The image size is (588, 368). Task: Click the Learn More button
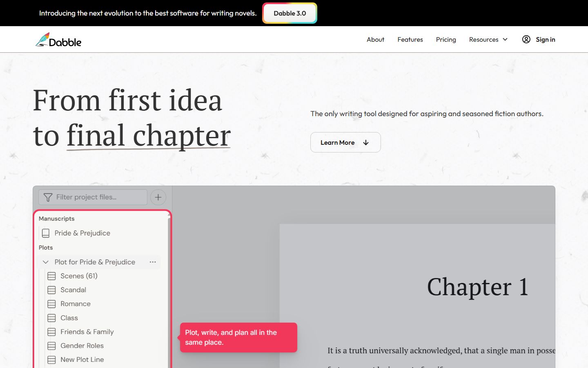pyautogui.click(x=345, y=142)
